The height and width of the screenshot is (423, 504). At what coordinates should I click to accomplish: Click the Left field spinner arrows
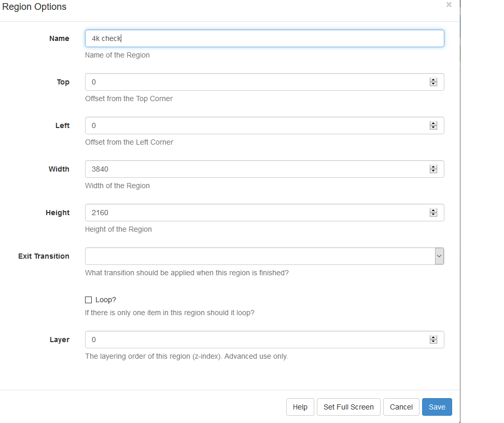click(433, 125)
